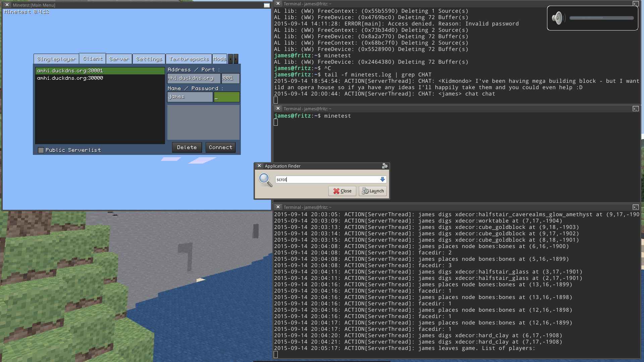Screen dimensions: 644x362
Task: Click the Minetest 0.4.13 version text
Action: tap(26, 12)
